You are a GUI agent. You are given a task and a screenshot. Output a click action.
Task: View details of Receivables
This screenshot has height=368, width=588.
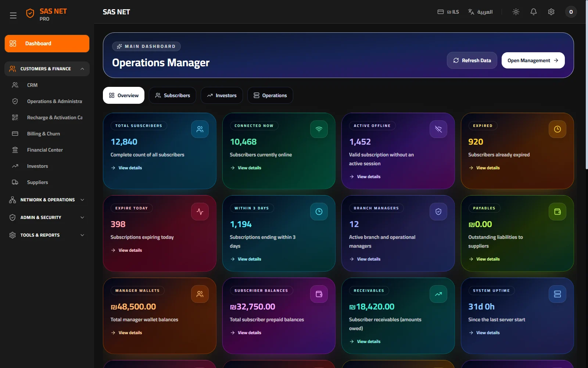coord(365,342)
